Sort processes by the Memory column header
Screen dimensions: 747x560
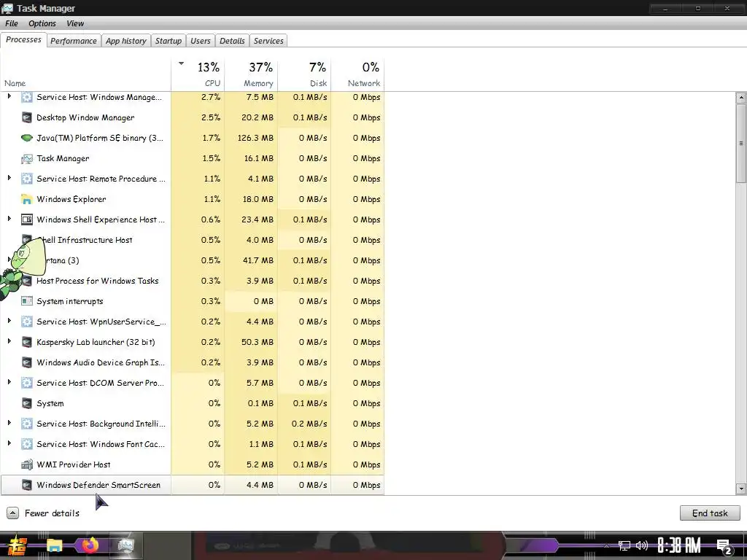[x=251, y=74]
